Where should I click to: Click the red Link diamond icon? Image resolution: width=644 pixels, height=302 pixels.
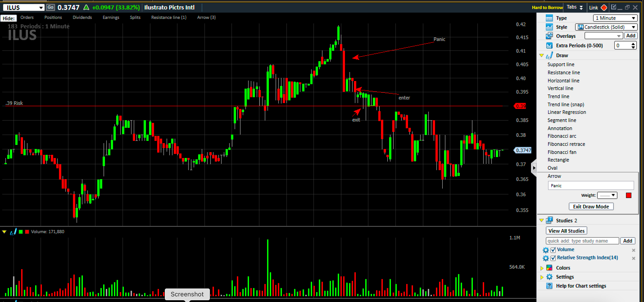pos(604,7)
